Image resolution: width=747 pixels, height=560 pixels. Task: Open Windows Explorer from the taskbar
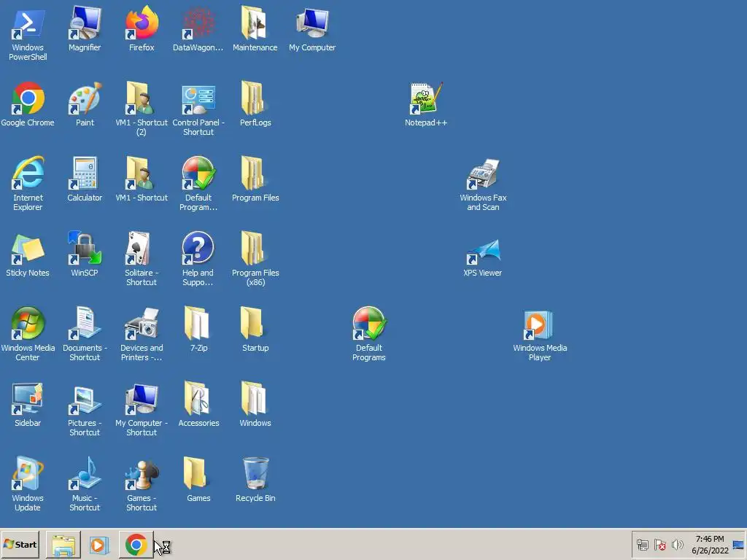click(x=63, y=544)
